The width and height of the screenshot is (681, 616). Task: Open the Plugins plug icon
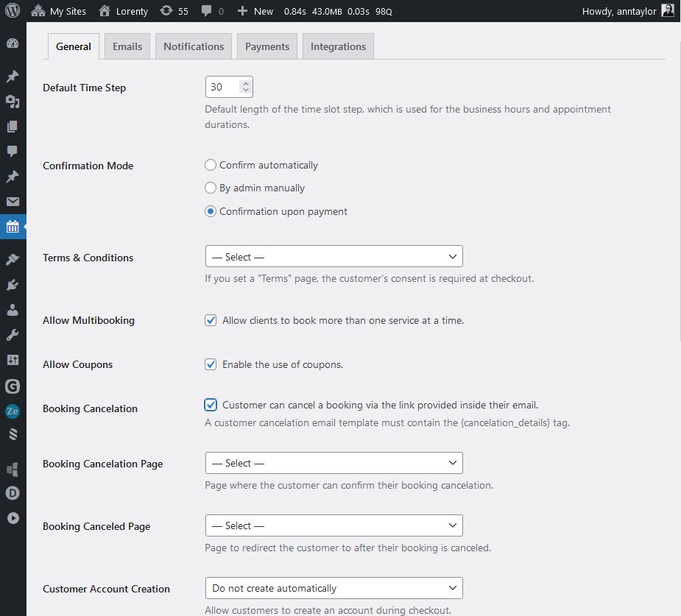(x=13, y=284)
